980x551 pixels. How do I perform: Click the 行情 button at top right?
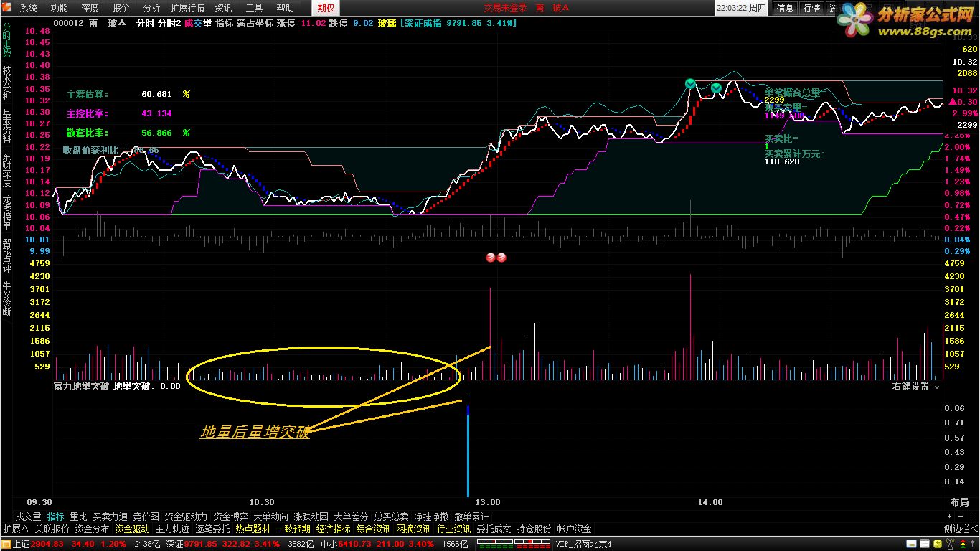(811, 8)
